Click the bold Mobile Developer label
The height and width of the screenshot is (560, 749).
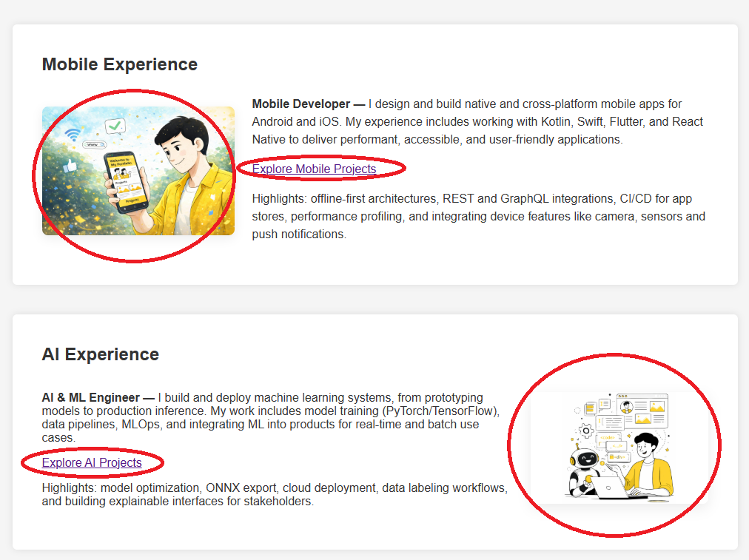pos(302,104)
